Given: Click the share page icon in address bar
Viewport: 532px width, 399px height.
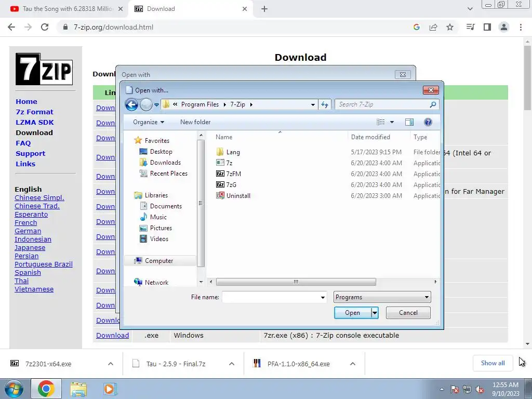Looking at the screenshot, I should coord(433,27).
